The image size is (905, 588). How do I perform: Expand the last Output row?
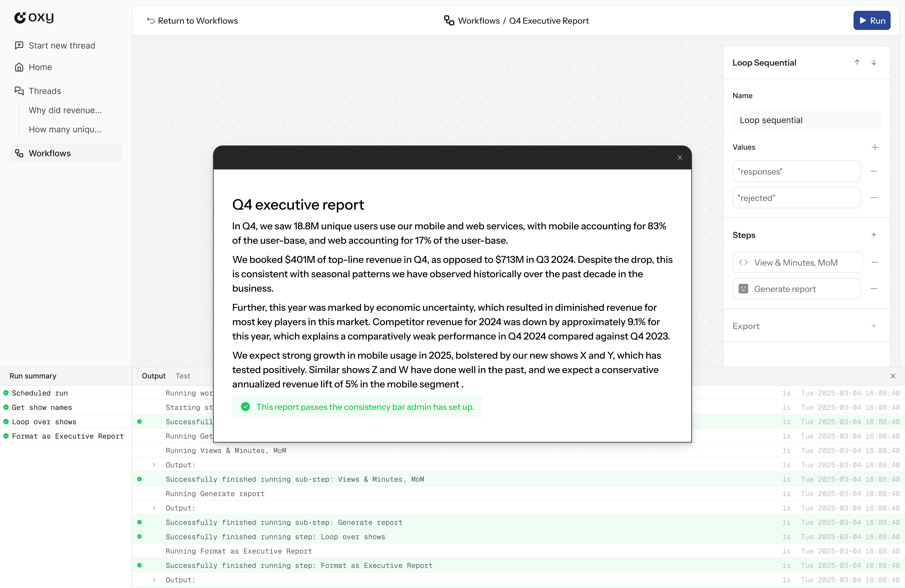tap(154, 580)
